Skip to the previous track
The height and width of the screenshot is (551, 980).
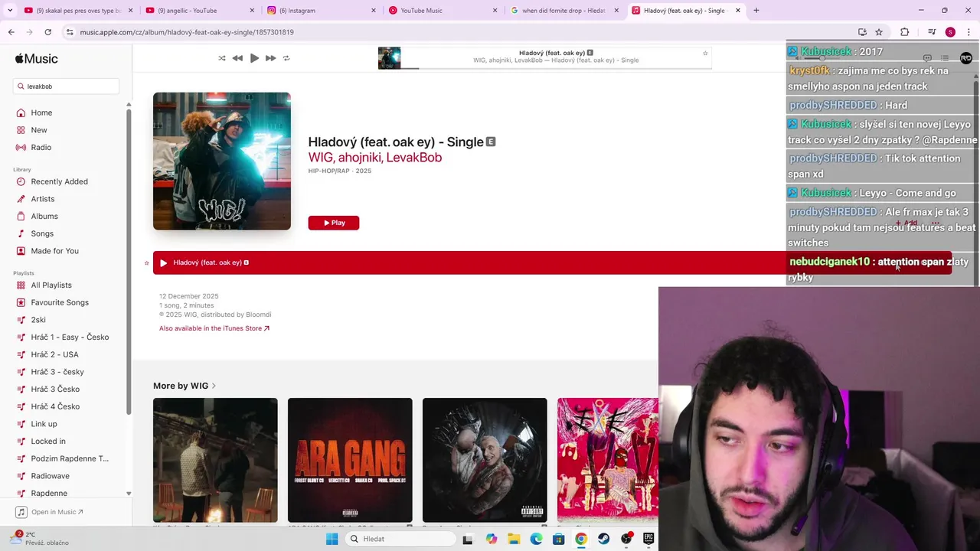point(237,58)
